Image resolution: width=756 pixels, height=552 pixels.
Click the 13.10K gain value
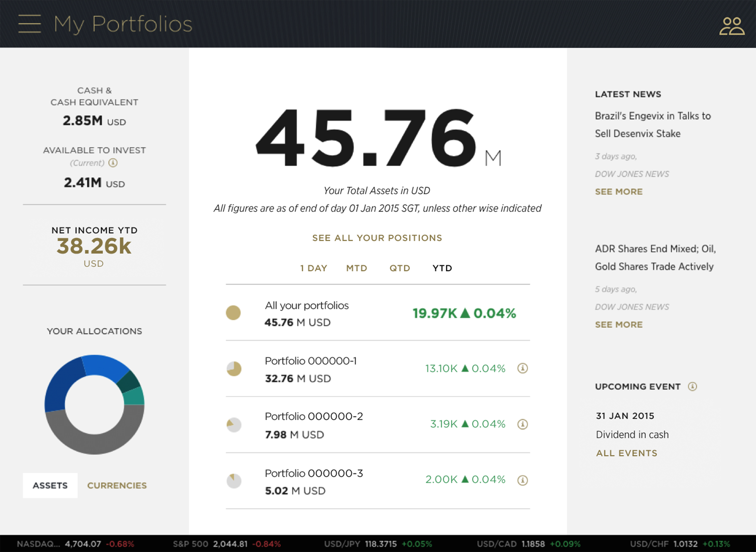[441, 369]
